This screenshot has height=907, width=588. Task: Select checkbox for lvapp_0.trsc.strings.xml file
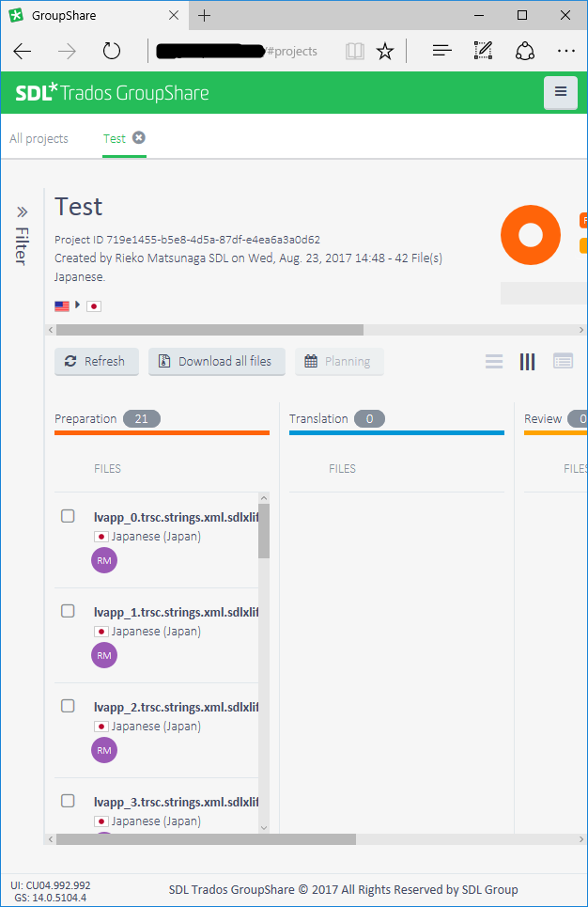[x=68, y=516]
